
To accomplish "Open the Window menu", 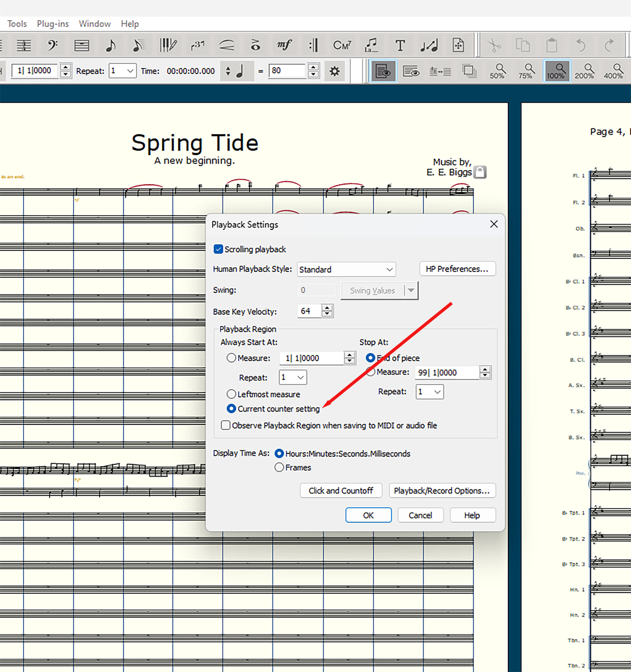I will [x=95, y=24].
